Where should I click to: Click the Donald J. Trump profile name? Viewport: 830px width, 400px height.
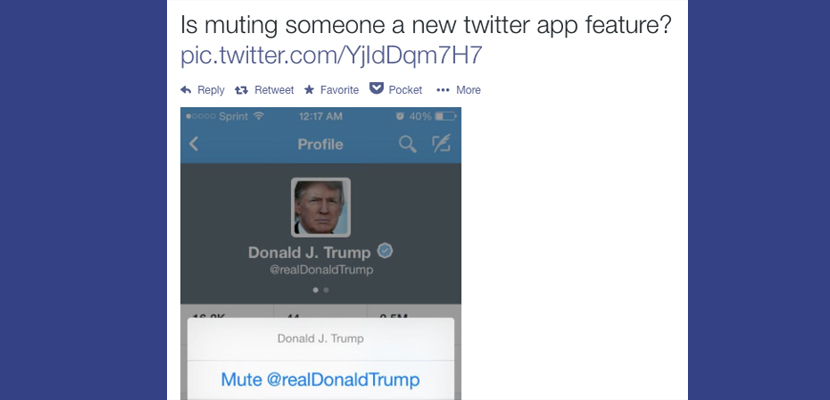click(x=309, y=252)
